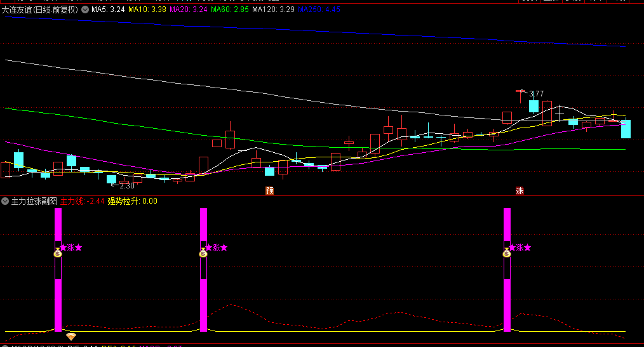Click the 大连友谊(日线 前复权) chart title
Screen dimensions: 644x347
[40, 10]
